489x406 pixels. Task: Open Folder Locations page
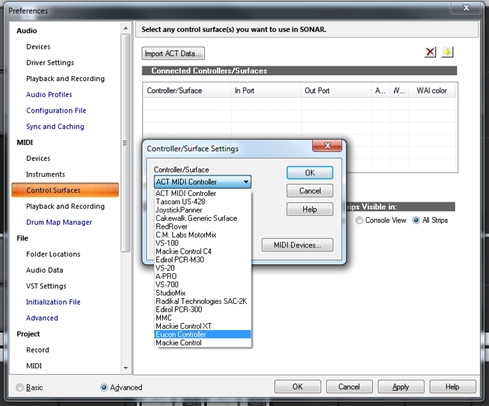coord(53,254)
